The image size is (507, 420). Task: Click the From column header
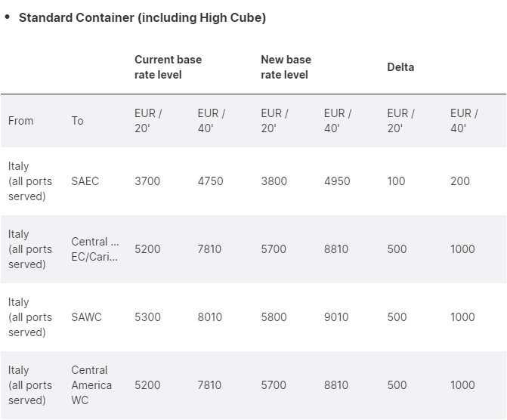point(20,121)
